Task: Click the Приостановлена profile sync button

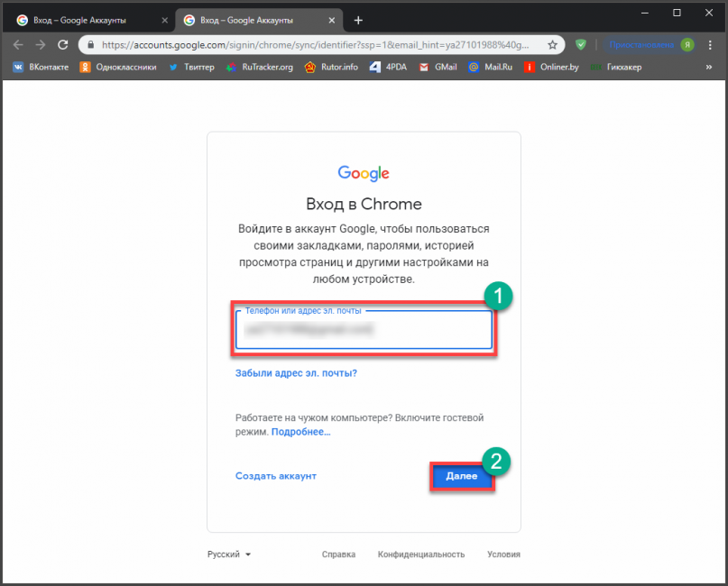Action: 650,44
